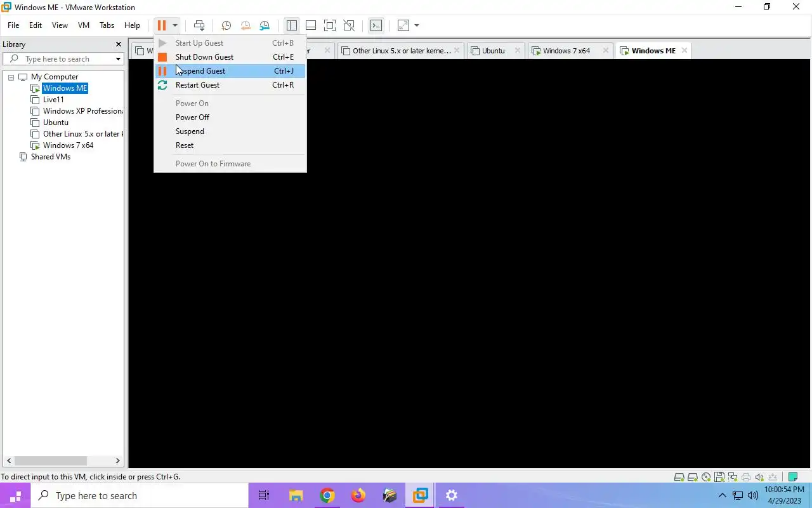Open the Tabs menu
The image size is (812, 508).
pos(107,25)
